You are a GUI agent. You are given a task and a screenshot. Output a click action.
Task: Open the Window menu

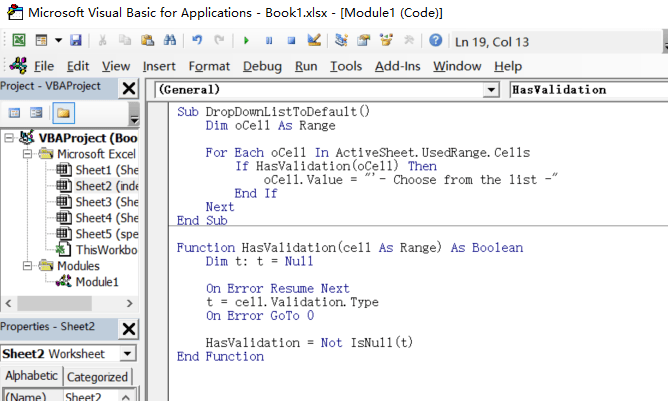click(457, 66)
